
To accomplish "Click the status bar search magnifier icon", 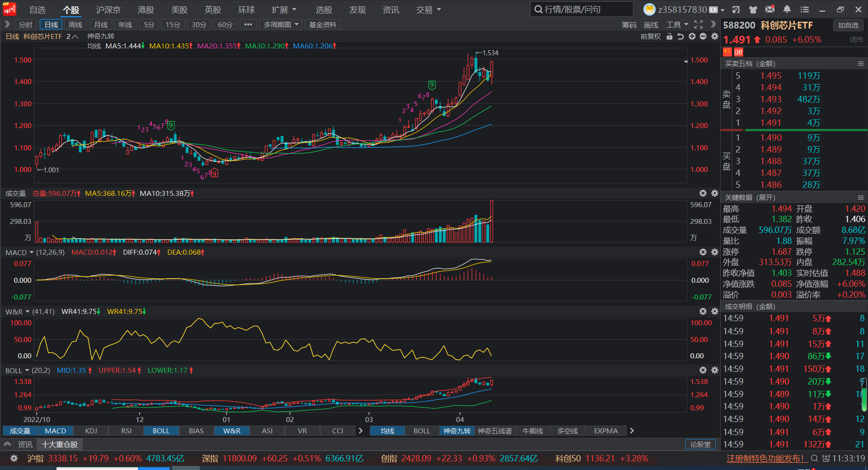I will click(814, 458).
